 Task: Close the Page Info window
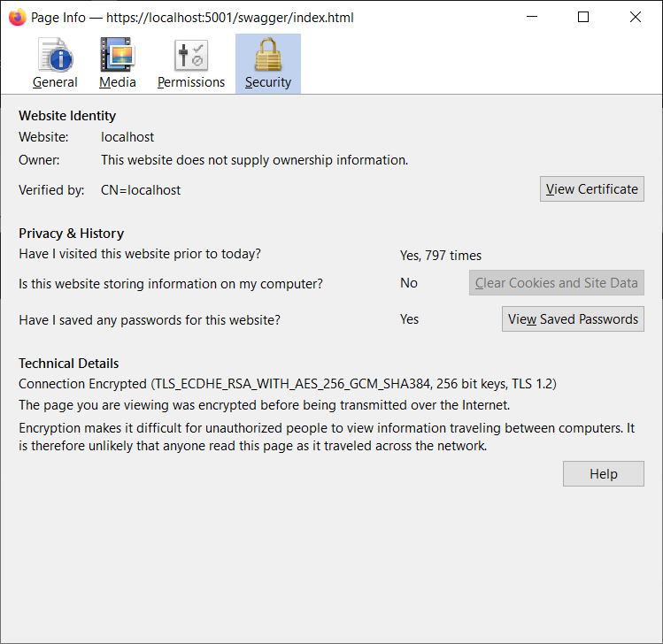point(635,17)
